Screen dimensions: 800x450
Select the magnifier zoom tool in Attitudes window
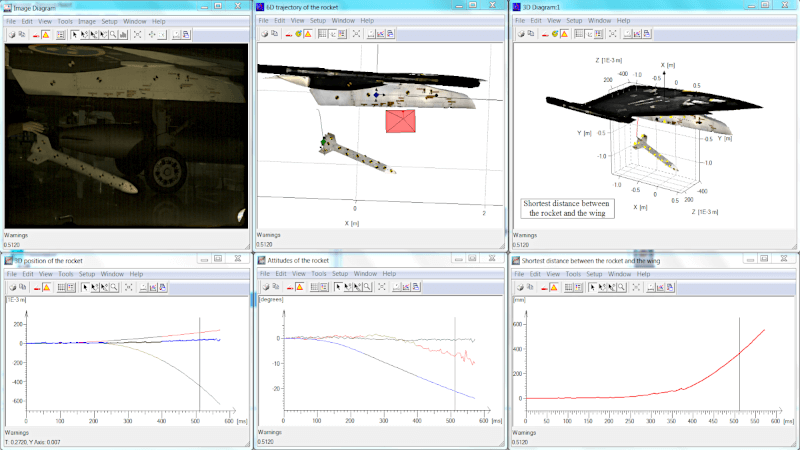368,287
